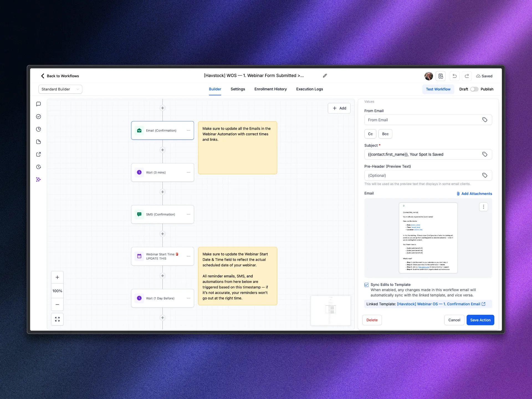Switch to the Settings tab
532x399 pixels.
[237, 89]
